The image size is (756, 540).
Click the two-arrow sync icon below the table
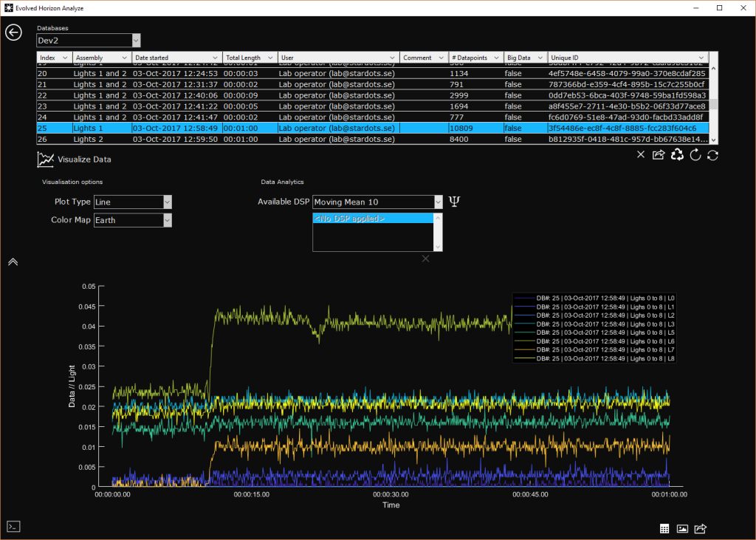click(x=712, y=155)
